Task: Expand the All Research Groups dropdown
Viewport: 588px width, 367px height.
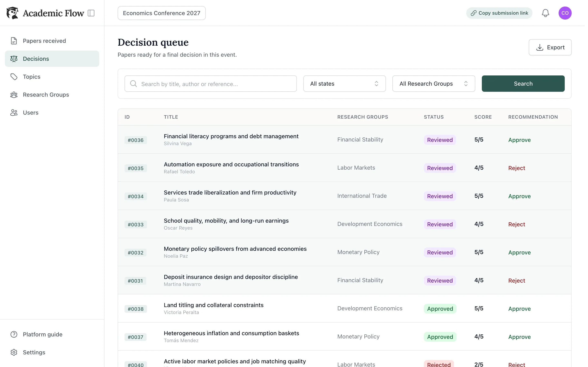Action: 433,84
